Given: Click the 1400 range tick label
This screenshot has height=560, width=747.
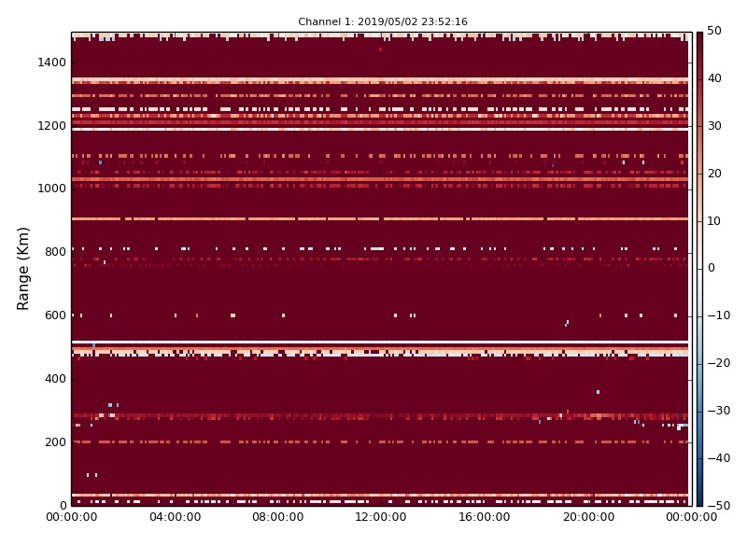Looking at the screenshot, I should 51,63.
